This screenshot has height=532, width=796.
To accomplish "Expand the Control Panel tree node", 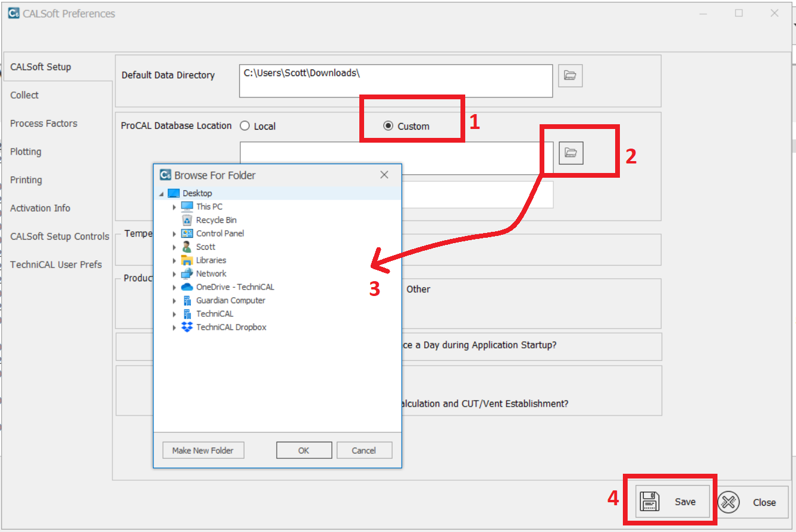I will pos(174,234).
